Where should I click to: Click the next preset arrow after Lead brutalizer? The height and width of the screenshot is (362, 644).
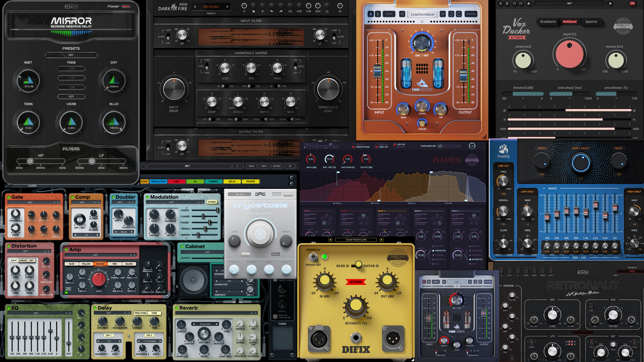[x=443, y=14]
